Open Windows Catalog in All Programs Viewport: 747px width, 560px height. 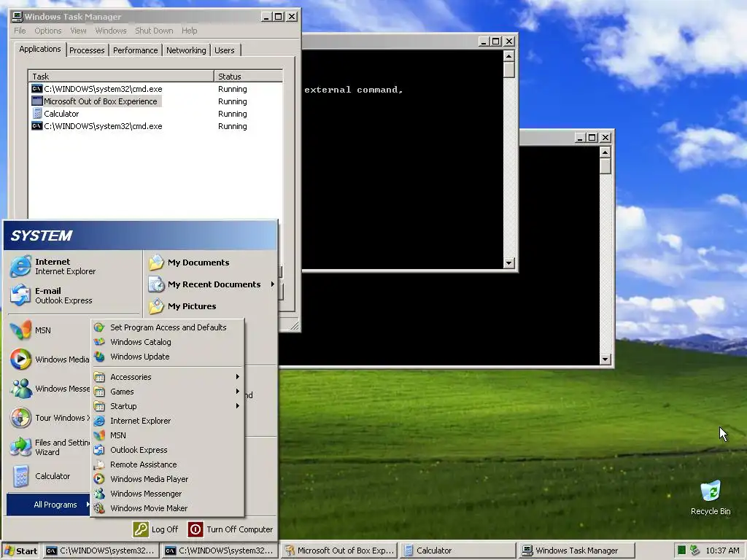168,342
